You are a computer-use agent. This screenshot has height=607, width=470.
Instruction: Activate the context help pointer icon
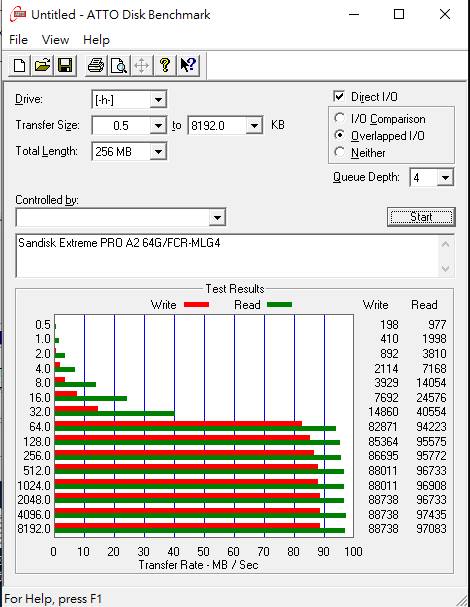tap(189, 65)
